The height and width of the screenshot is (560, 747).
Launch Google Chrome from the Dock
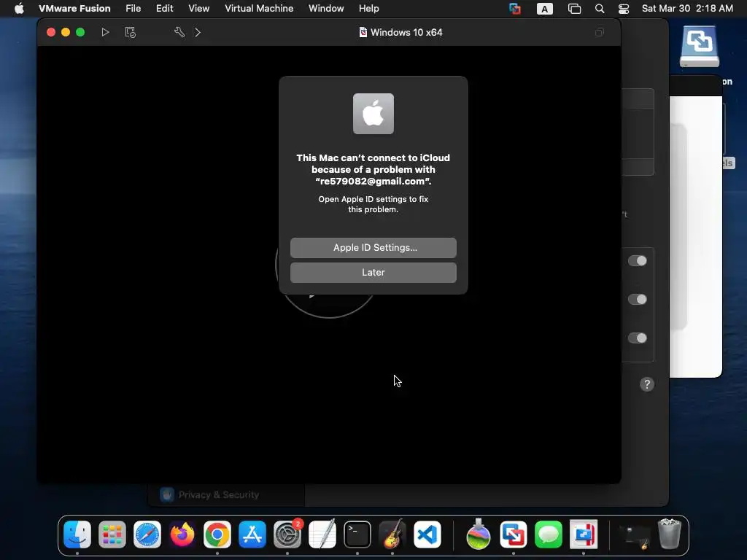click(217, 534)
